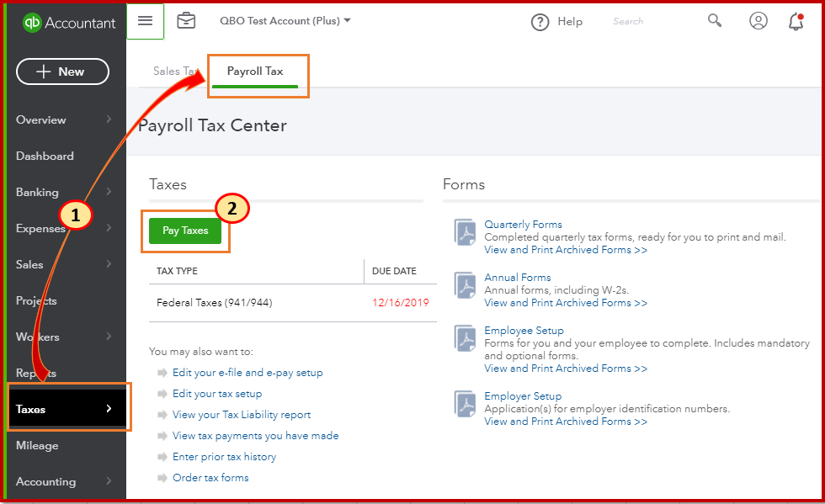This screenshot has height=504, width=825.
Task: Open the Help question mark icon
Action: click(x=540, y=22)
